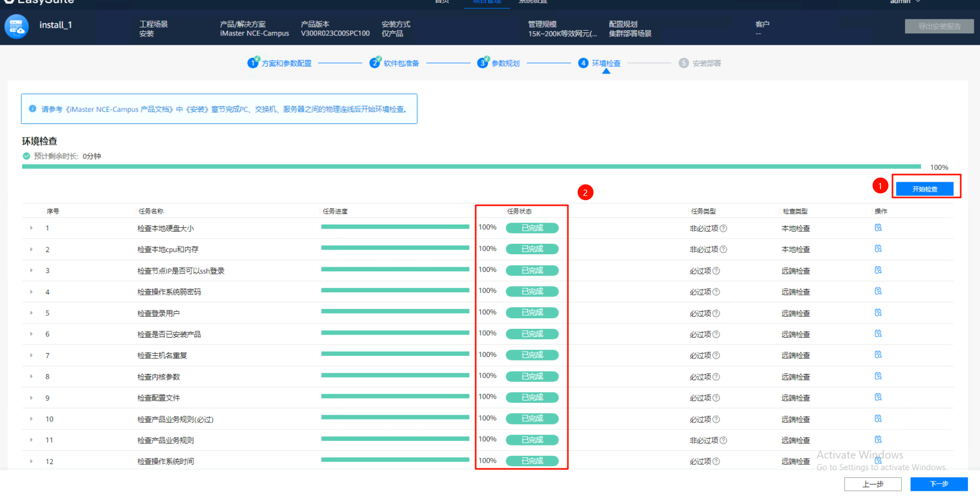Viewport: 980px width, 496px height.
Task: Click the operation icon for 检查登录用户 row
Action: pyautogui.click(x=878, y=313)
